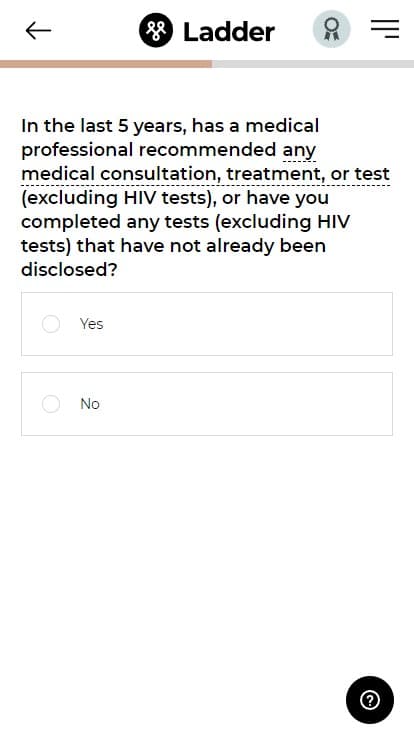Select the No radio button

tap(51, 404)
